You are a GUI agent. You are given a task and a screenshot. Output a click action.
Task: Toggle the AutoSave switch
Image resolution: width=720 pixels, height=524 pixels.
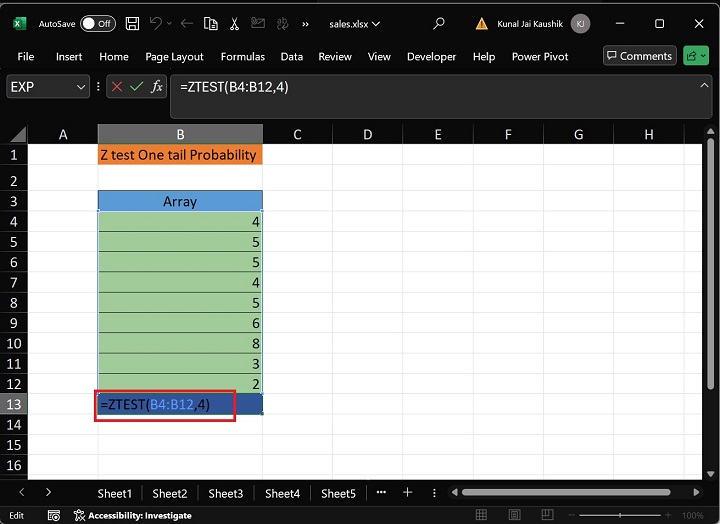[x=97, y=23]
